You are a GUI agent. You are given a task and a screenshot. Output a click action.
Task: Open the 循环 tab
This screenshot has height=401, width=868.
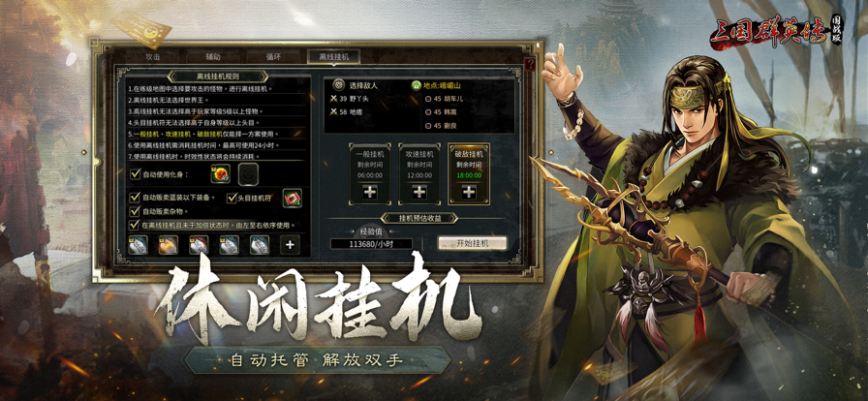pos(273,56)
